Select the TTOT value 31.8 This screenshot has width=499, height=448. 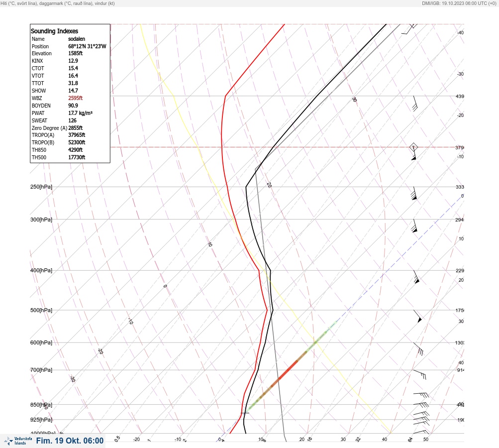73,83
